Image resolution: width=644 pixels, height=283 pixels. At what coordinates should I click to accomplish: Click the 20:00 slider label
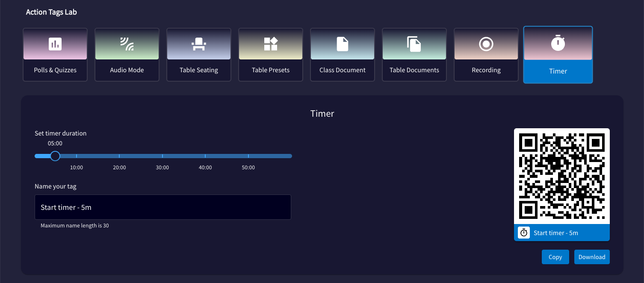coord(119,168)
